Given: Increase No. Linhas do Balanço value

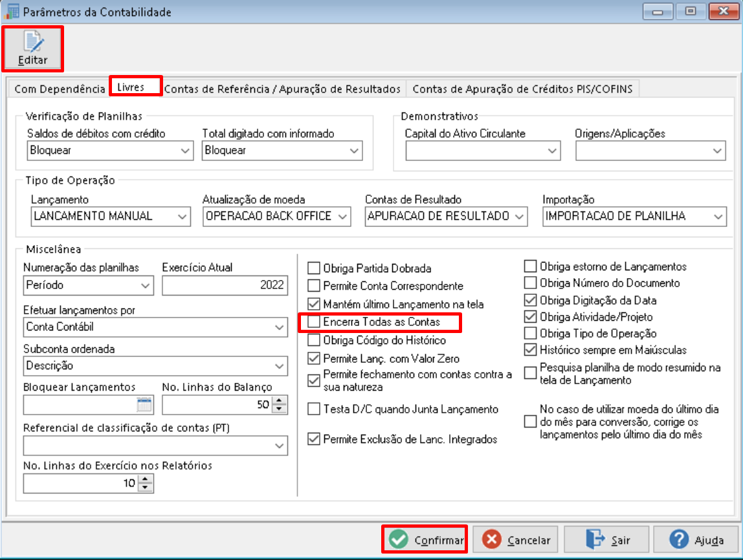Looking at the screenshot, I should click(280, 400).
